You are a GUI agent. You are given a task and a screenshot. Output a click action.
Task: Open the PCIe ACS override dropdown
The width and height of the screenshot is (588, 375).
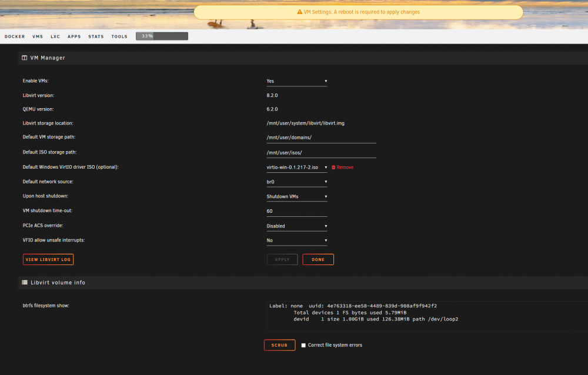tap(296, 226)
